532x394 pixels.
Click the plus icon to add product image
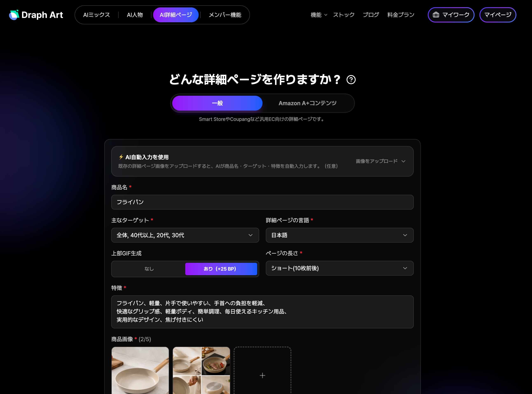click(262, 375)
